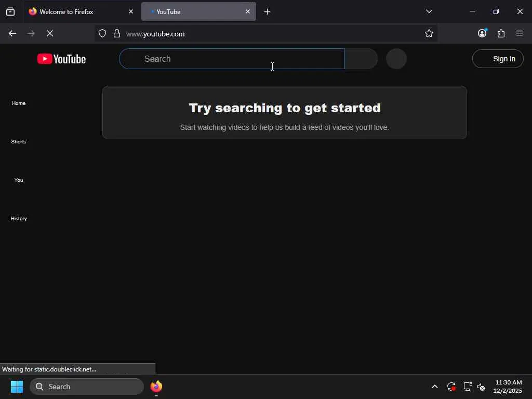The image size is (532, 399).
Task: Click the voice search circle button
Action: click(x=396, y=59)
